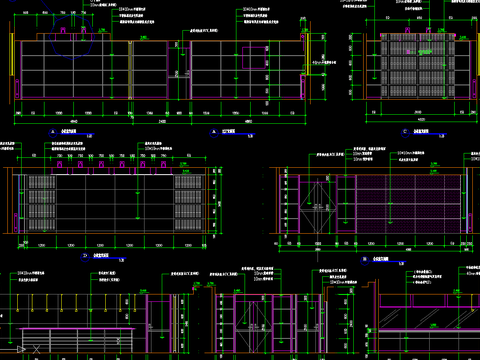Screen dimensions: 480x360
Task: Select the circled D view title marker
Action: click(x=85, y=257)
